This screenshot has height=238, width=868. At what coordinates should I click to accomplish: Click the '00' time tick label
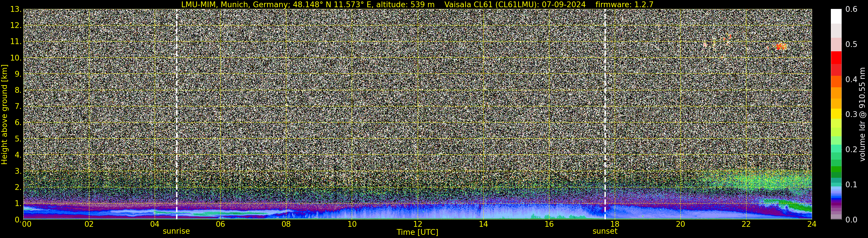point(27,224)
